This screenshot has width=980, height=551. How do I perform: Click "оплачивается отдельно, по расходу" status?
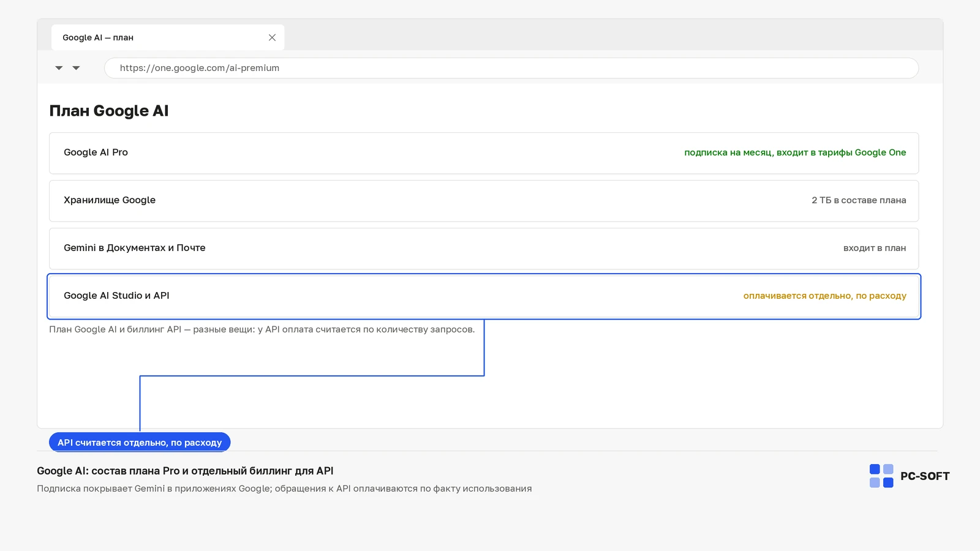coord(824,296)
